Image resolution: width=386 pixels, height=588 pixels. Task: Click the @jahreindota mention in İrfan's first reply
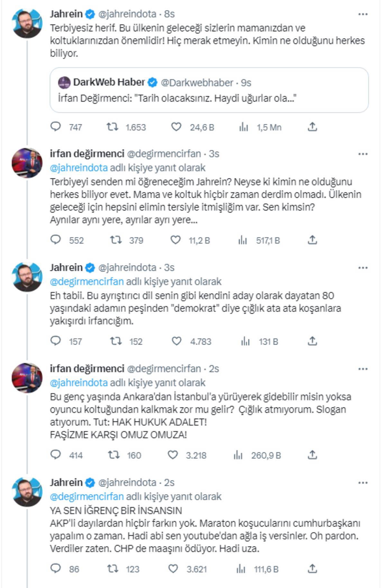click(79, 168)
